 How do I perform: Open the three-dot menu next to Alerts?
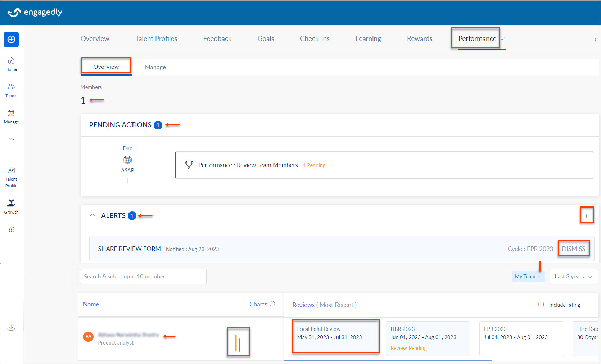(587, 215)
